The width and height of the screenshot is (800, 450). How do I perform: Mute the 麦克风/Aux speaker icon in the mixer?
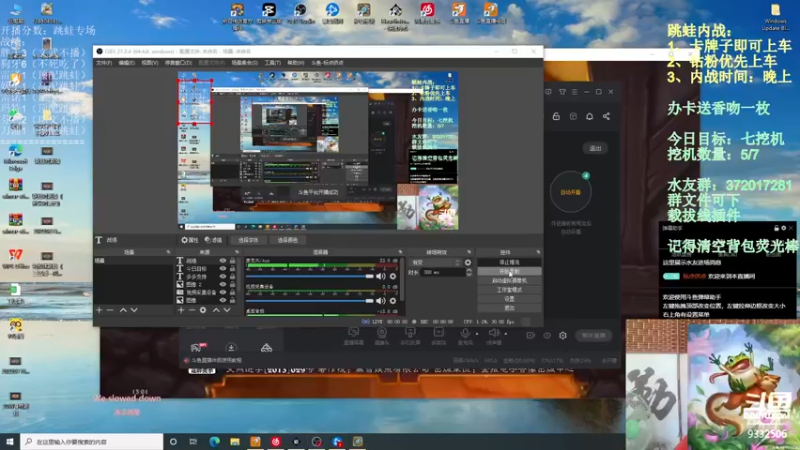pyautogui.click(x=381, y=276)
